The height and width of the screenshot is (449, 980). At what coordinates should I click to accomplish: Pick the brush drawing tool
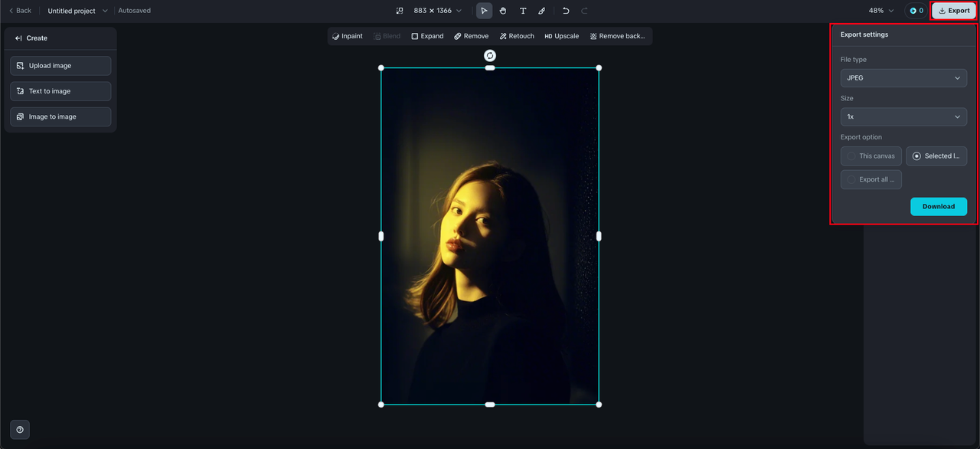(x=542, y=11)
